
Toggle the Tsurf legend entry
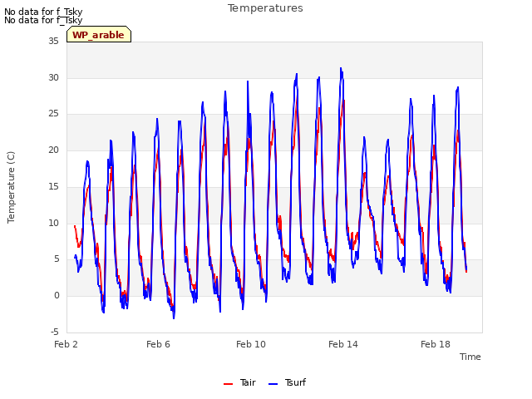(287, 382)
